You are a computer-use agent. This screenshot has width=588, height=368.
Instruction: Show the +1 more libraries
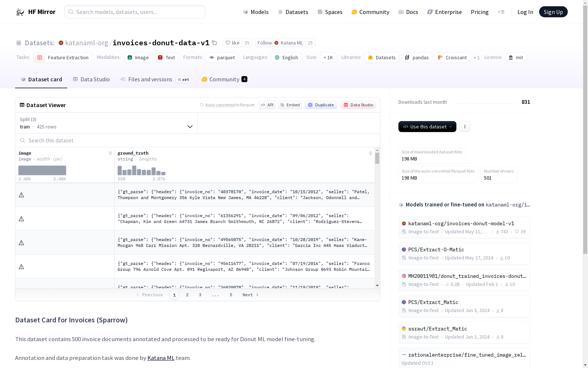click(x=477, y=57)
